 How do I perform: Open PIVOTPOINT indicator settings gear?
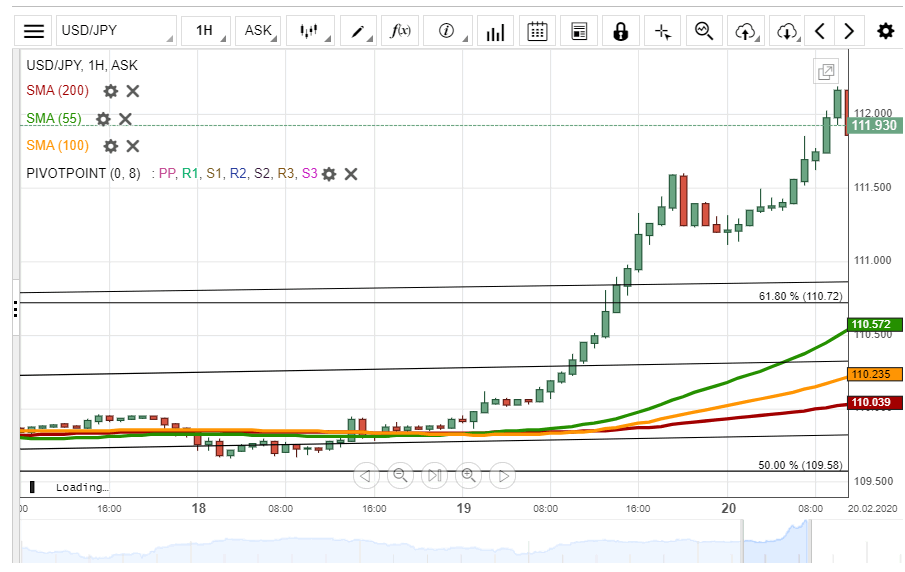(329, 174)
